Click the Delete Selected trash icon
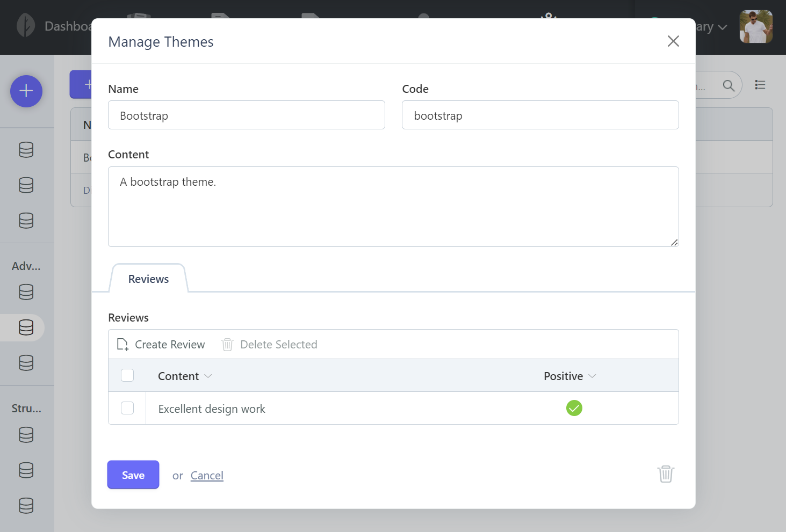Image resolution: width=786 pixels, height=532 pixels. (227, 345)
